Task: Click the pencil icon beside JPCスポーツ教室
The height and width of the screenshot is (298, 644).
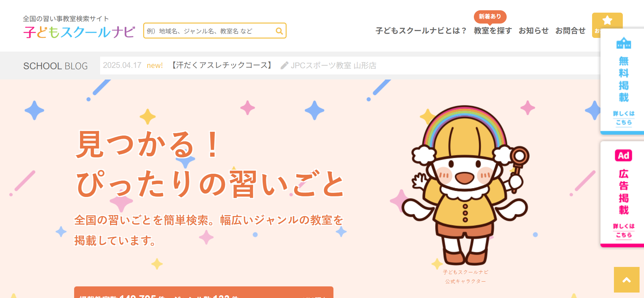Action: point(284,65)
